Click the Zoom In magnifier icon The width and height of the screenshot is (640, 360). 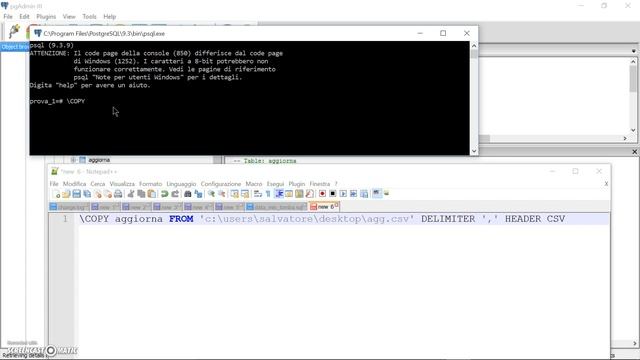point(211,194)
